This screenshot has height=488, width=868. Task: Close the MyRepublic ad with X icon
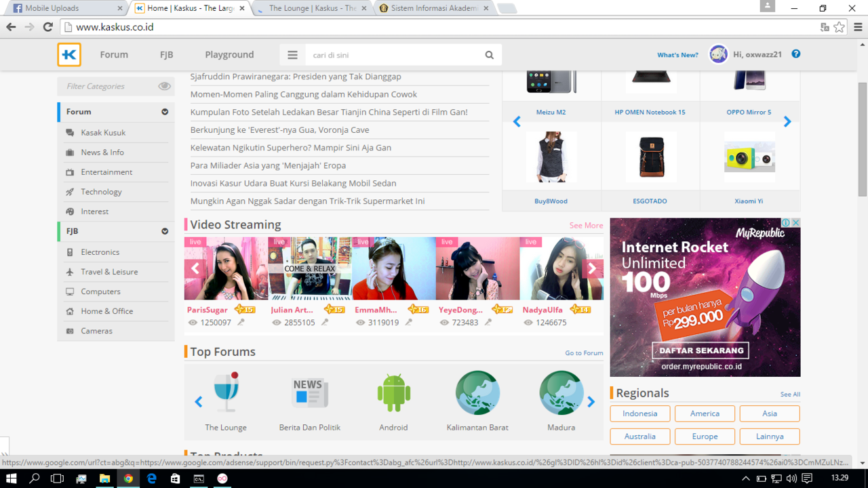click(x=796, y=222)
